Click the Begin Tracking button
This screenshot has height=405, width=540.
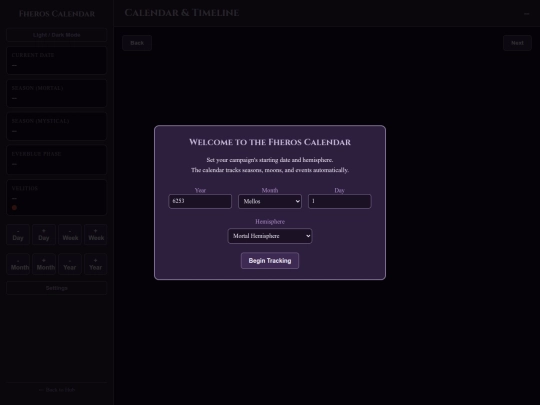[270, 261]
